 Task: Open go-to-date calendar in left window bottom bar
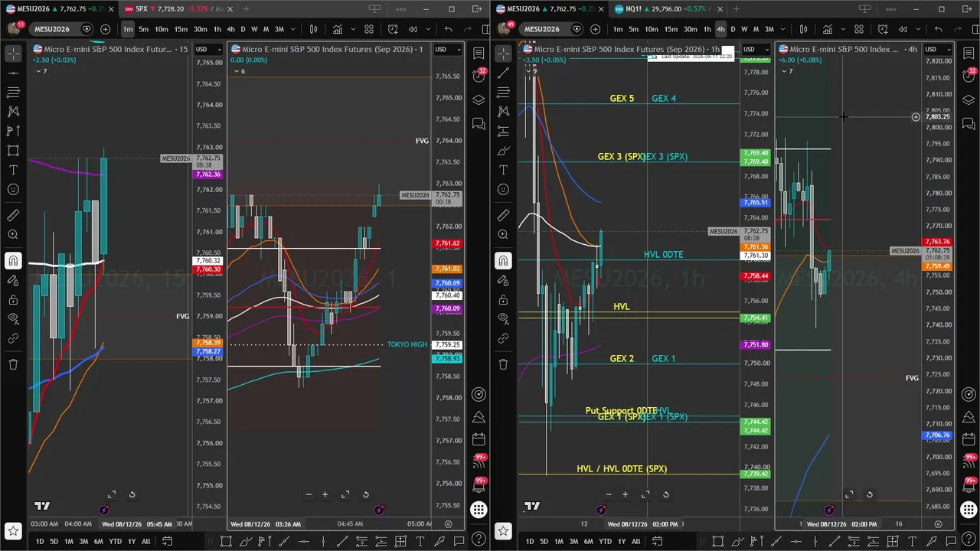point(168,541)
